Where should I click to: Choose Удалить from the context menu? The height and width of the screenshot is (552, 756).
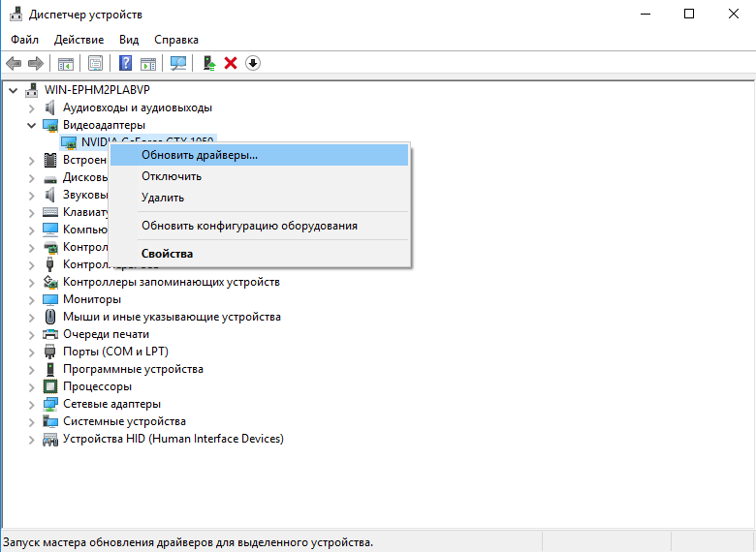260,198
